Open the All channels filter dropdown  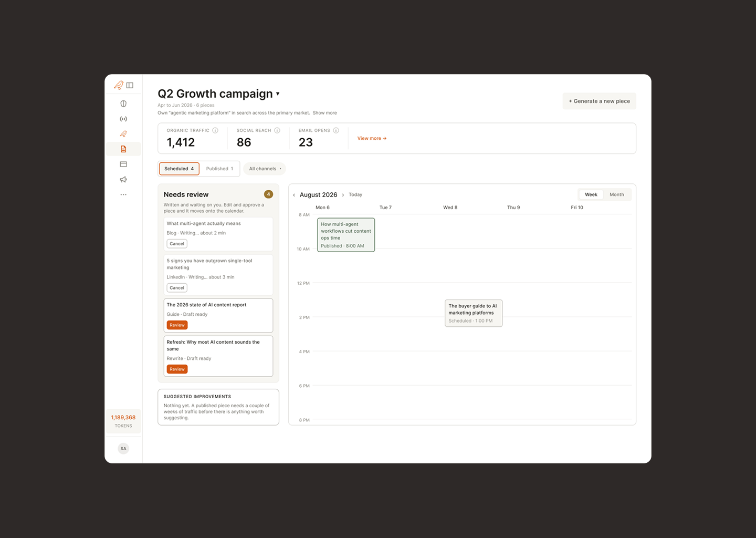[265, 169]
